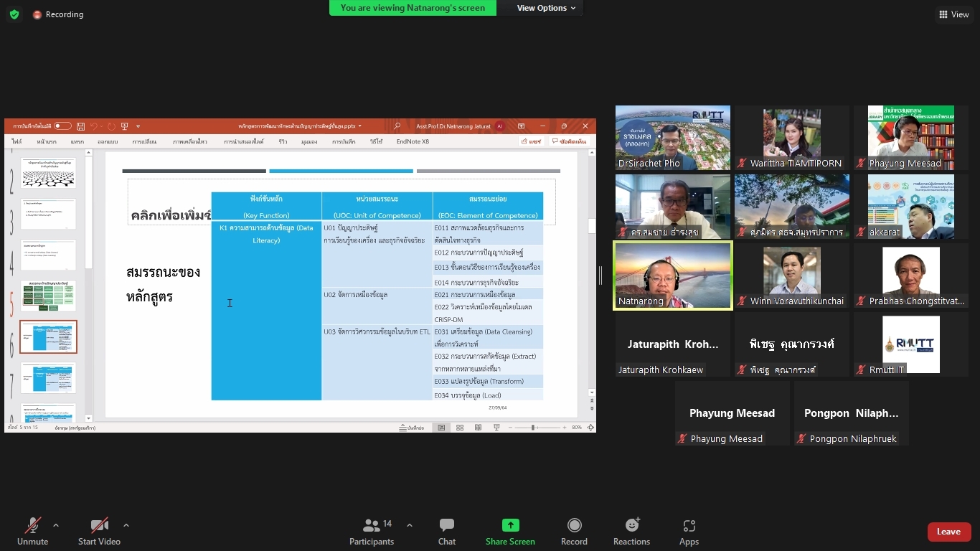Image resolution: width=980 pixels, height=551 pixels.
Task: Leave the meeting
Action: click(x=948, y=532)
